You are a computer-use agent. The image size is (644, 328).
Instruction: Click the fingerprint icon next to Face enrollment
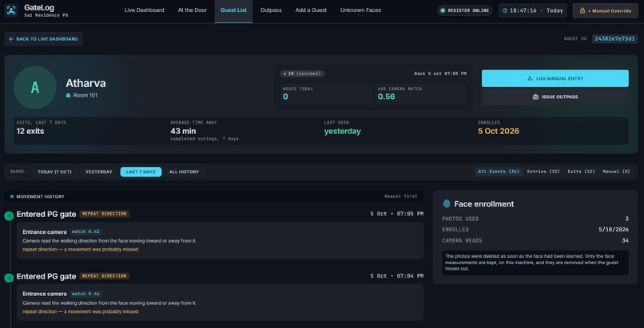click(447, 204)
